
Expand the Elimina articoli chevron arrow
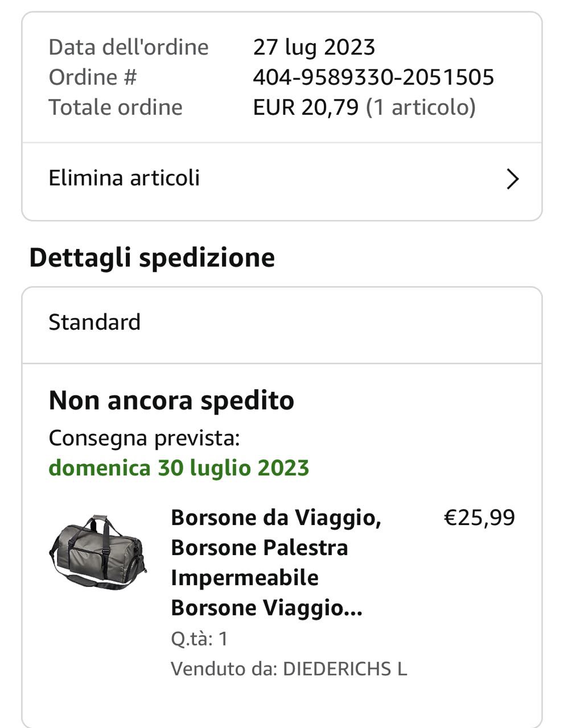[x=512, y=179]
